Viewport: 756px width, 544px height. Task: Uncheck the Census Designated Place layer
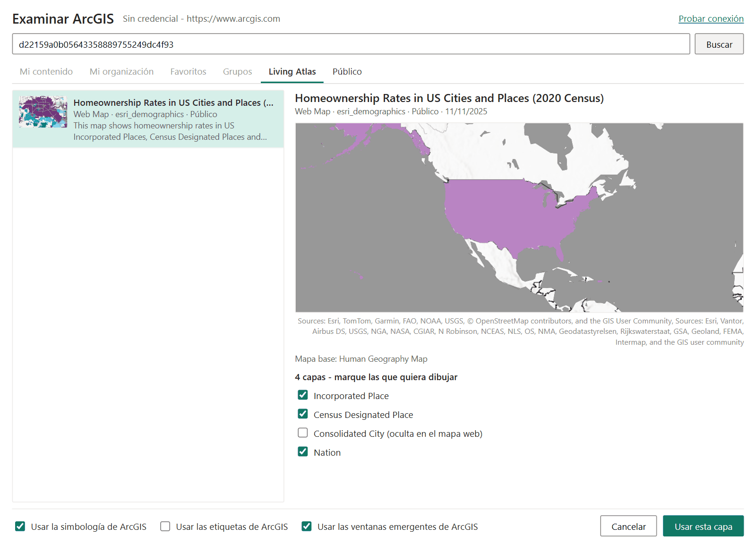pyautogui.click(x=303, y=414)
